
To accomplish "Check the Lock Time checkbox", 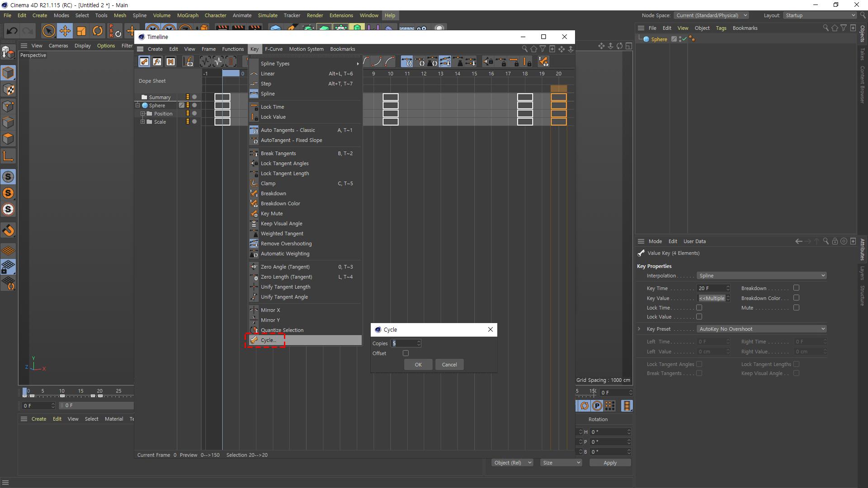I will coord(699,308).
